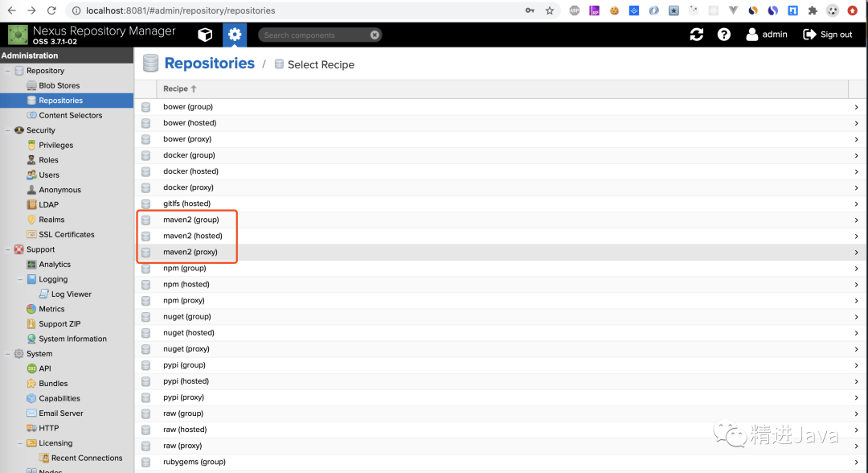The width and height of the screenshot is (868, 473).
Task: Collapse the Logging tree node
Action: point(20,279)
